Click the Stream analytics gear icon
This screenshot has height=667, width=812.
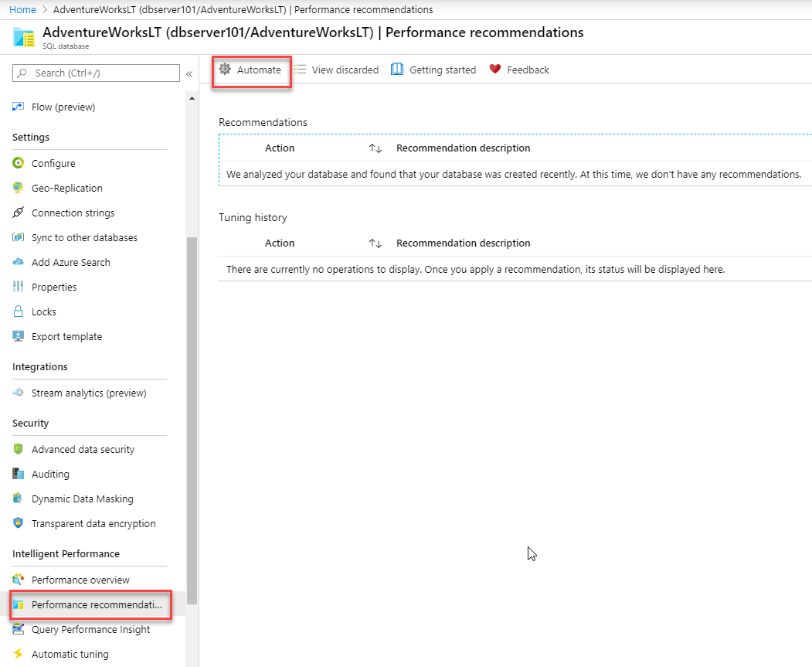coord(18,393)
